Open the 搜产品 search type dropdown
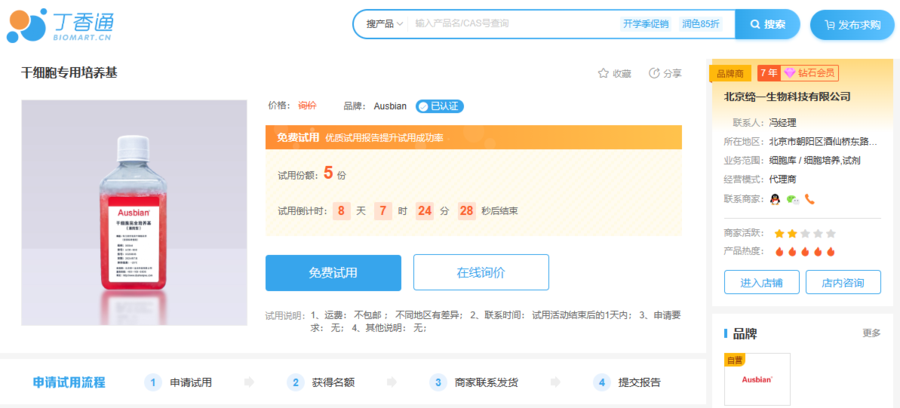 click(384, 24)
